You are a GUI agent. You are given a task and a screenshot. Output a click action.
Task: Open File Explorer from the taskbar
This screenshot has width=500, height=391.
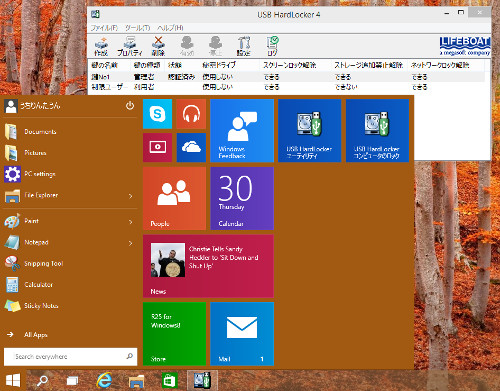pos(136,380)
